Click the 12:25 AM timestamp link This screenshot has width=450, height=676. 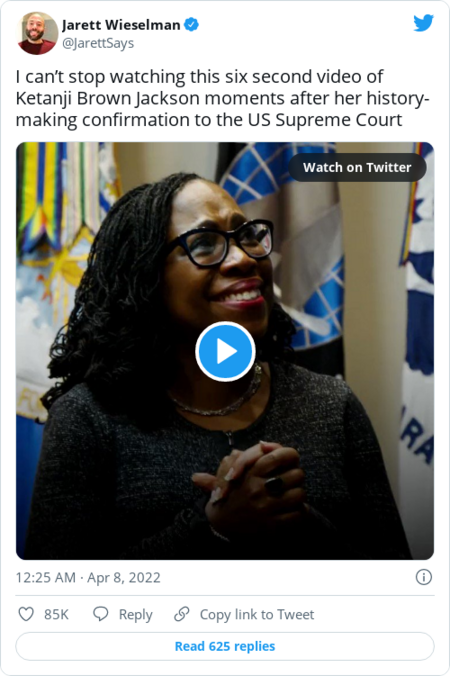[46, 577]
